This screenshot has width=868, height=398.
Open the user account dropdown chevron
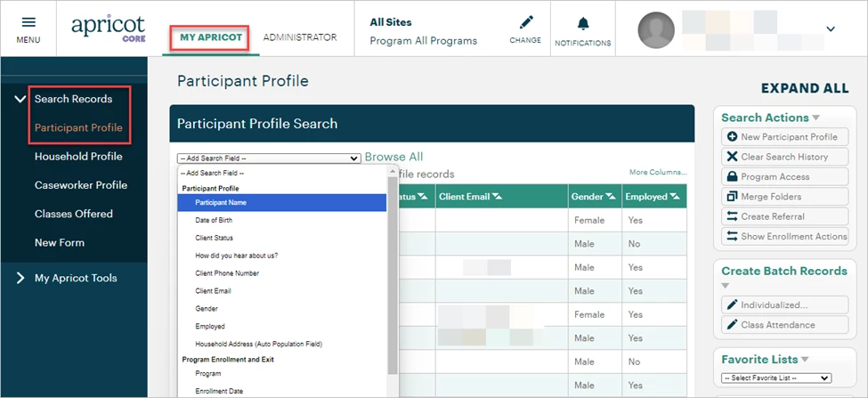tap(830, 28)
